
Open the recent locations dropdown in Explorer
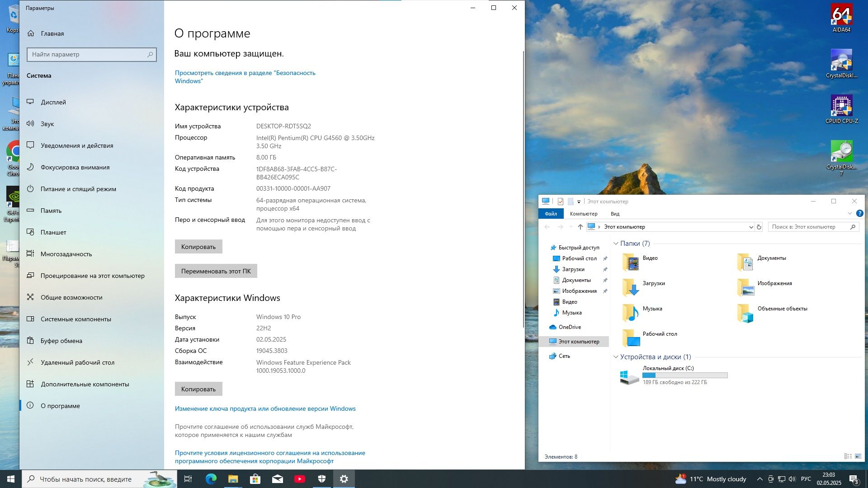(x=571, y=227)
